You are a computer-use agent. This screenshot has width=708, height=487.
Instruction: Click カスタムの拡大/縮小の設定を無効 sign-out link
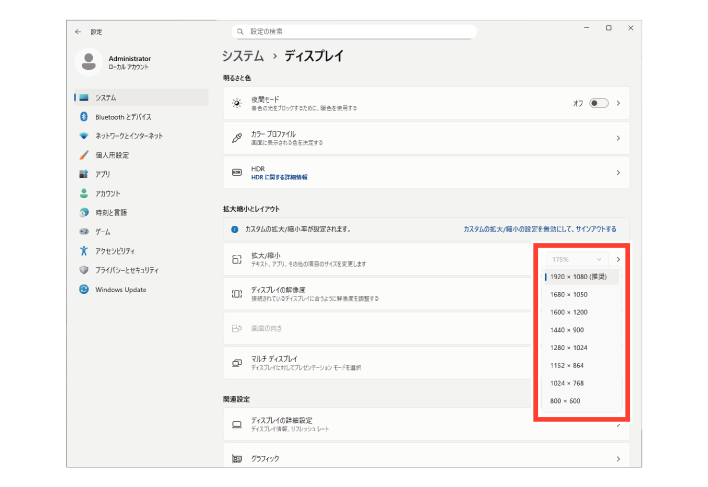point(539,229)
